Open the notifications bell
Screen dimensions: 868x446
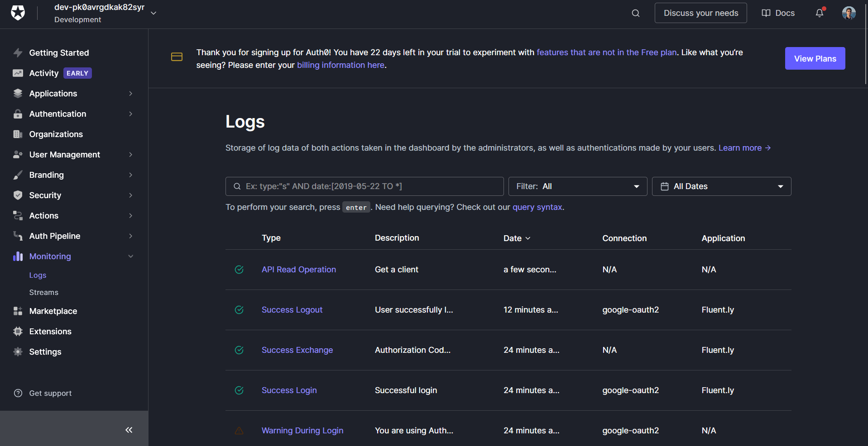[x=820, y=13]
